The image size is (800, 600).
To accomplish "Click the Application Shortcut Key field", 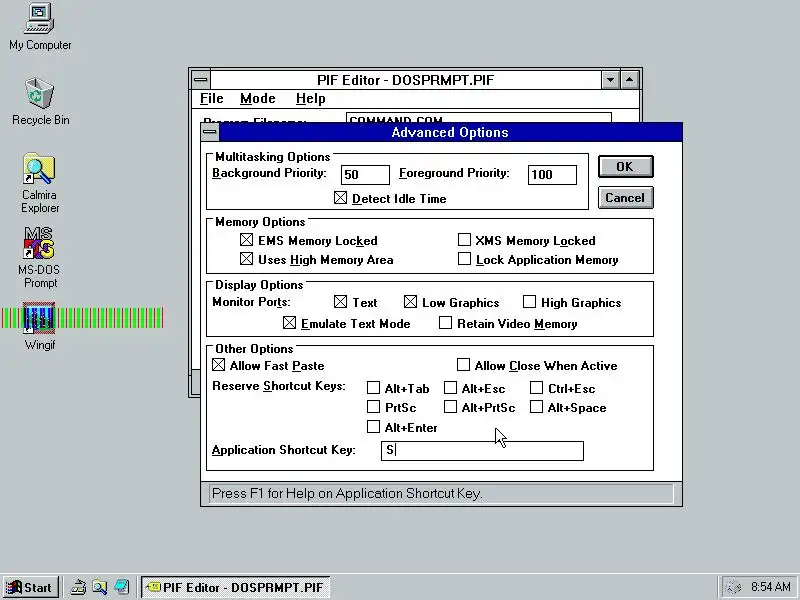I will coord(482,451).
